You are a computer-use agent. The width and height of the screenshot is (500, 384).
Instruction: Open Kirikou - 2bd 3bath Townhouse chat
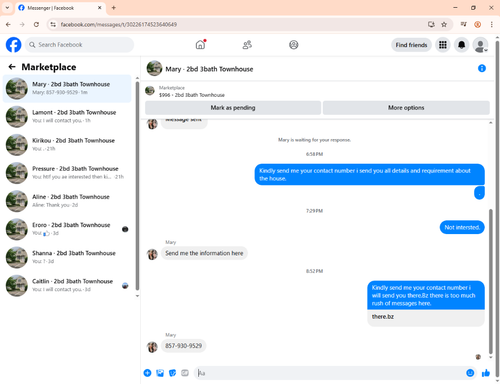67,145
